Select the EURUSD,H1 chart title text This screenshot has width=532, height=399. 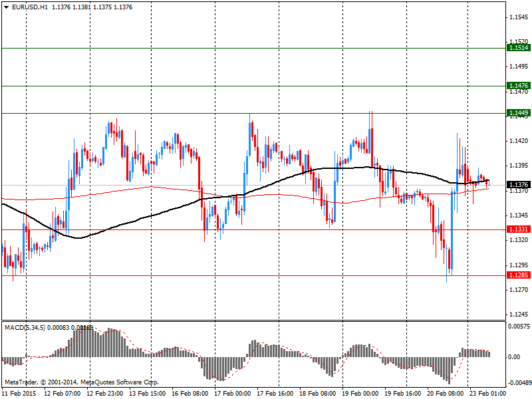[x=30, y=7]
